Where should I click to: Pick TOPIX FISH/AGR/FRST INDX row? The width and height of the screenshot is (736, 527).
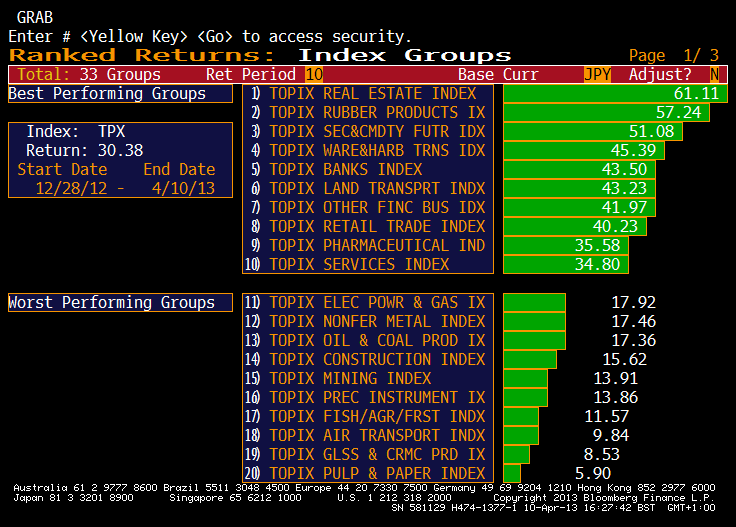click(x=368, y=417)
